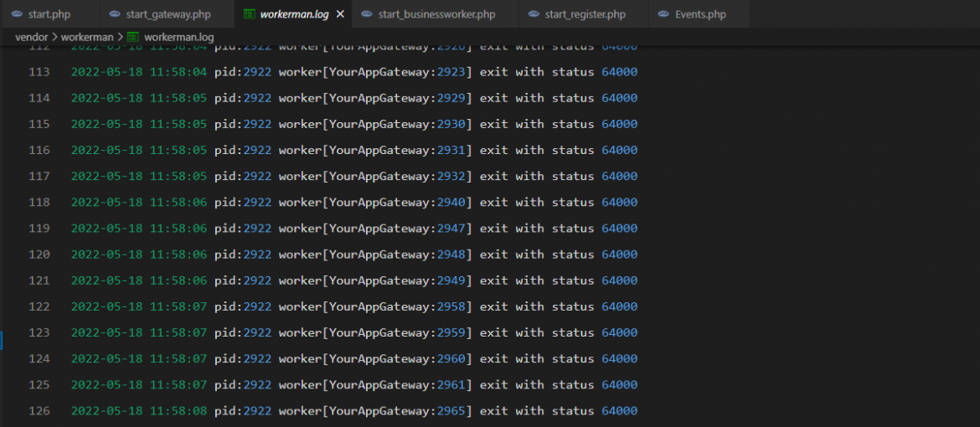Viewport: 980px width, 427px height.
Task: Open the workerman folder breadcrumb
Action: (87, 37)
